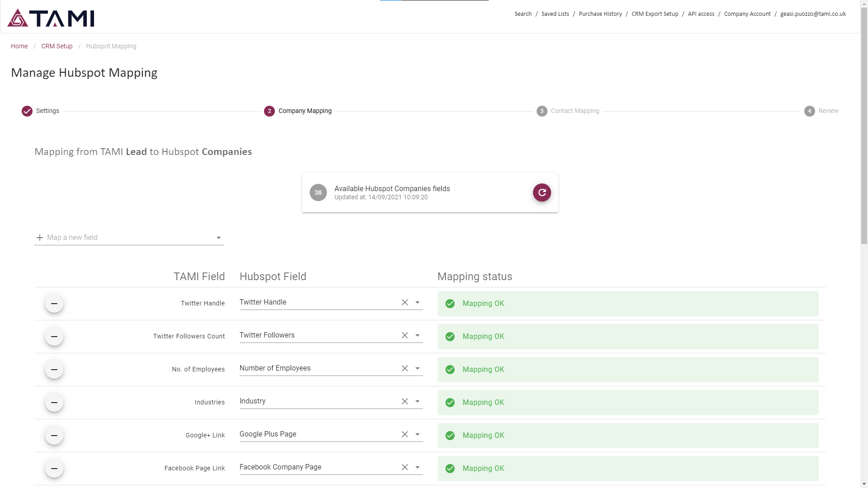Clear the Twitter Followers Hubspot field

click(405, 335)
